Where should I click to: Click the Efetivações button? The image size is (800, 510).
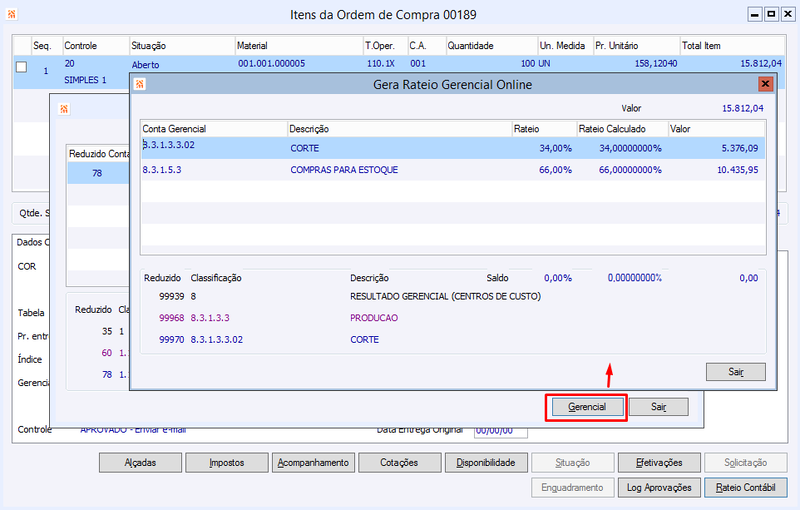tap(659, 463)
